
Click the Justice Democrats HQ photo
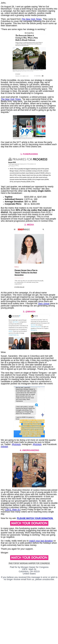(x=29, y=467)
